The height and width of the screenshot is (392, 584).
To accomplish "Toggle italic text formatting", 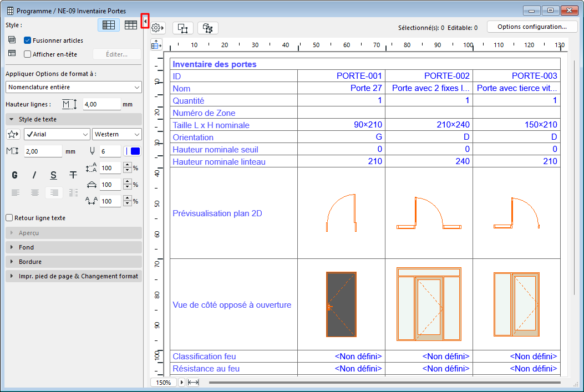I will (34, 175).
